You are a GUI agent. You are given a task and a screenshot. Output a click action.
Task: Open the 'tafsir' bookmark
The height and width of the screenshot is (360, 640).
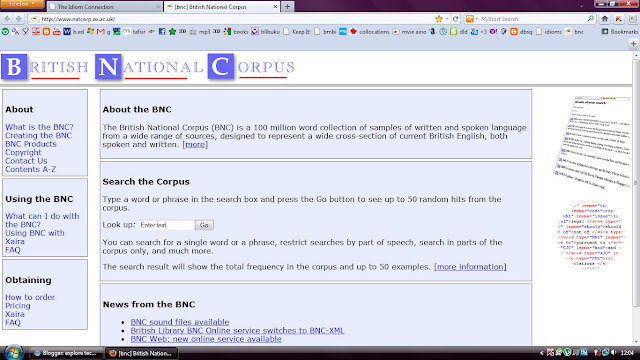135,31
